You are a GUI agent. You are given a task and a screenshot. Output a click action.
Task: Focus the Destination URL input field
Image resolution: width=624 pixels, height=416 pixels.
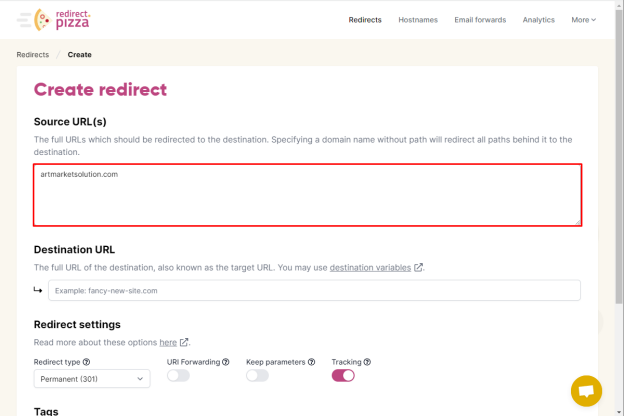[x=314, y=291]
